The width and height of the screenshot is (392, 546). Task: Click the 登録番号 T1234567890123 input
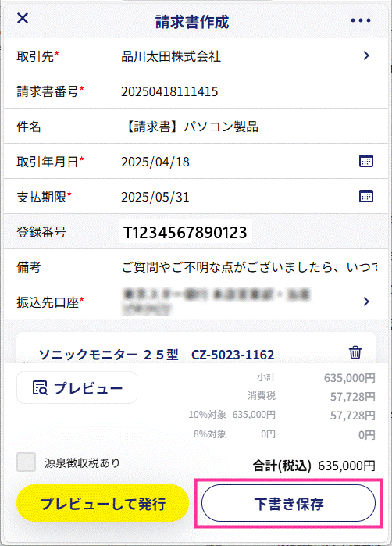click(x=186, y=232)
